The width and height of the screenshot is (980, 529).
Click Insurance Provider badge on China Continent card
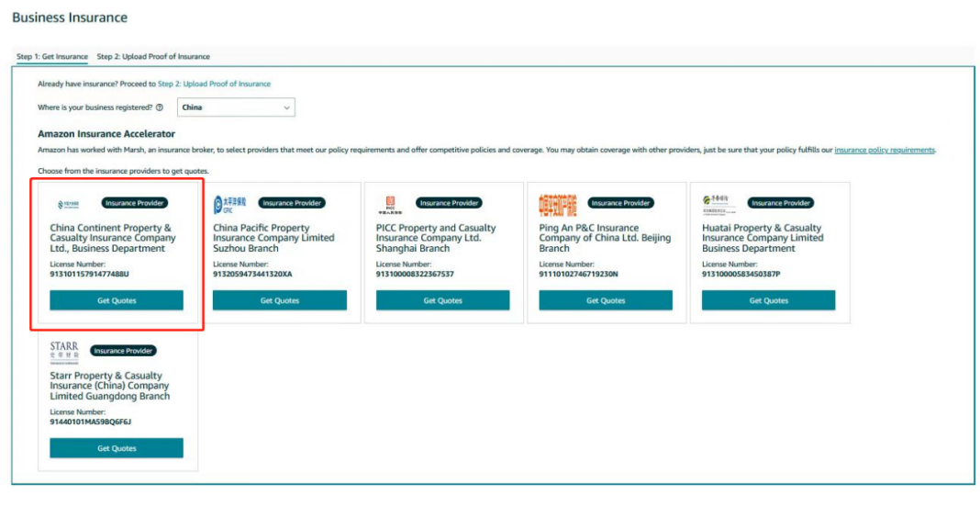[x=134, y=203]
